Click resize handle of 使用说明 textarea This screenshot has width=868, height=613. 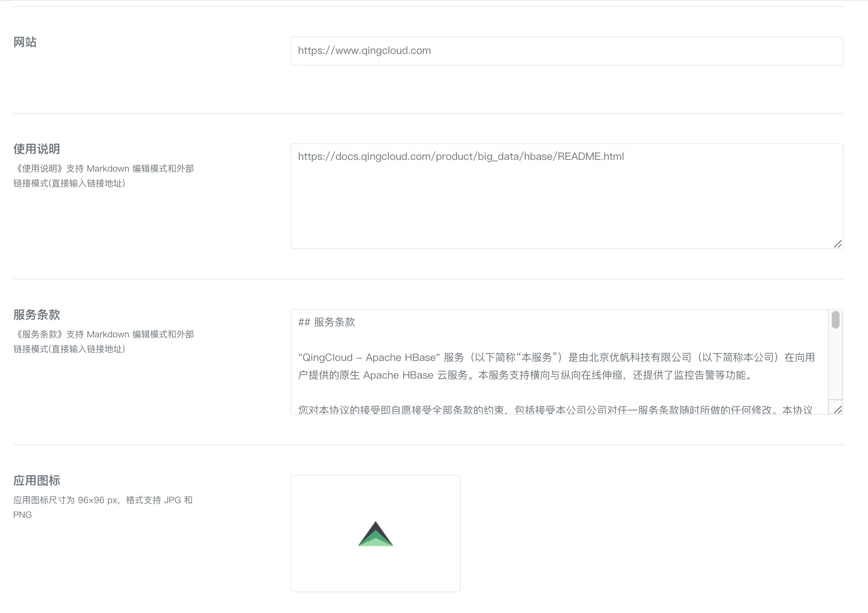click(838, 244)
